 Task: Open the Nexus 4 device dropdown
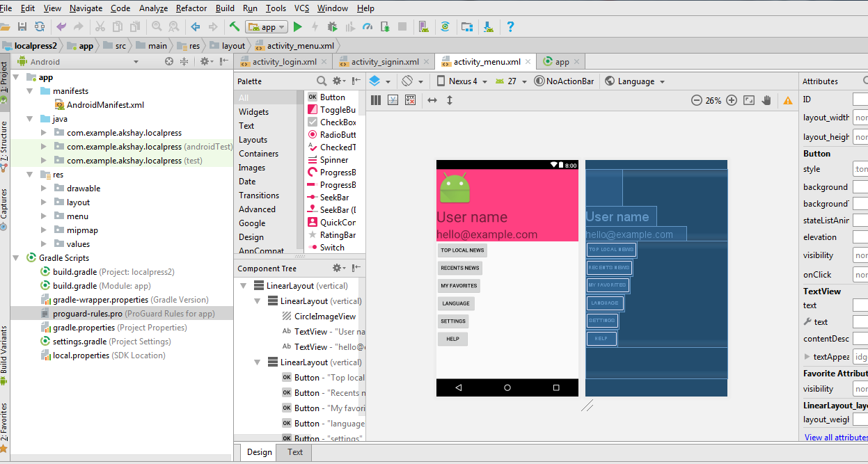(461, 81)
